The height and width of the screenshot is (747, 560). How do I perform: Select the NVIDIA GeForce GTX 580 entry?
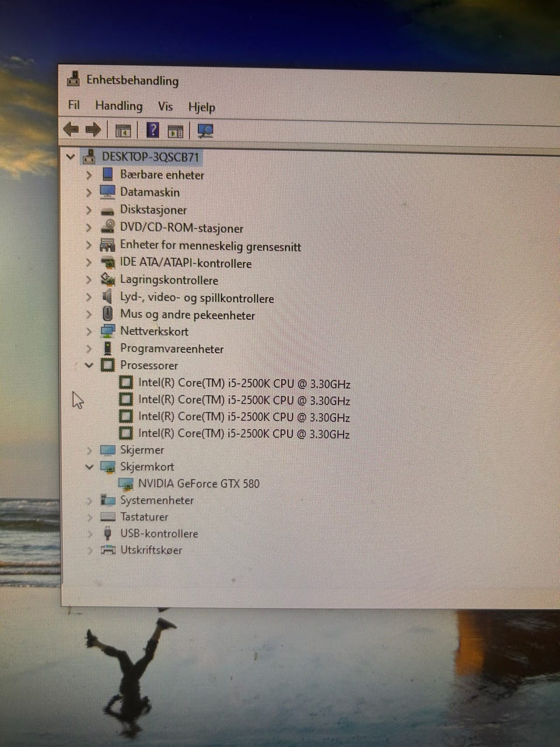coord(199,484)
